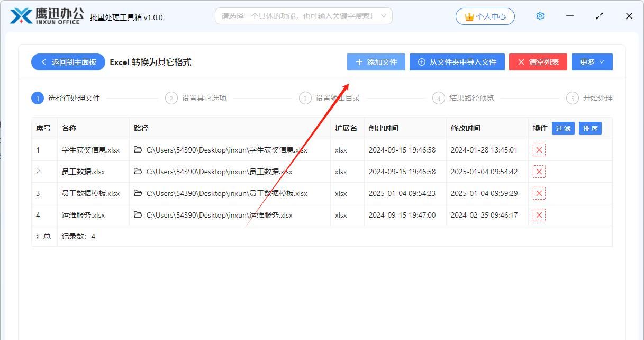
Task: Open folder icon next to 员工数据.xlsx path
Action: point(137,172)
